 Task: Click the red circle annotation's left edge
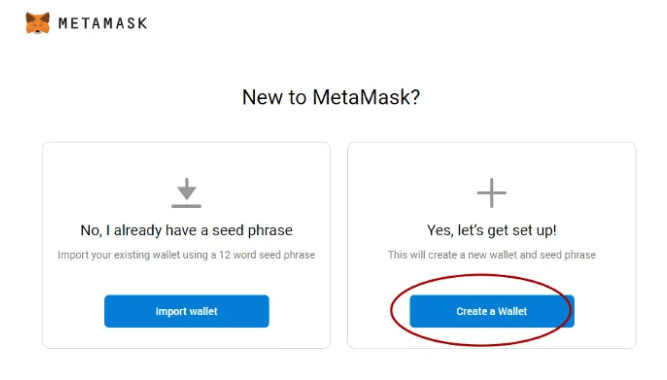tap(391, 310)
